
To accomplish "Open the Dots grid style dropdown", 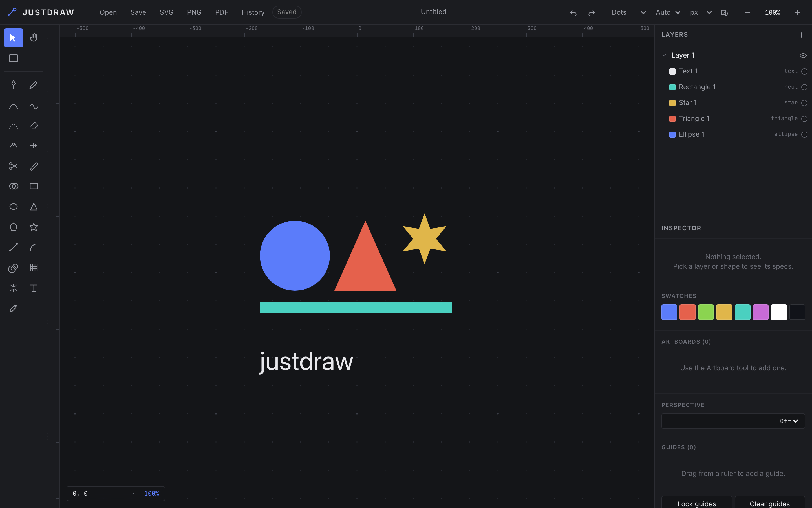I will (x=629, y=12).
